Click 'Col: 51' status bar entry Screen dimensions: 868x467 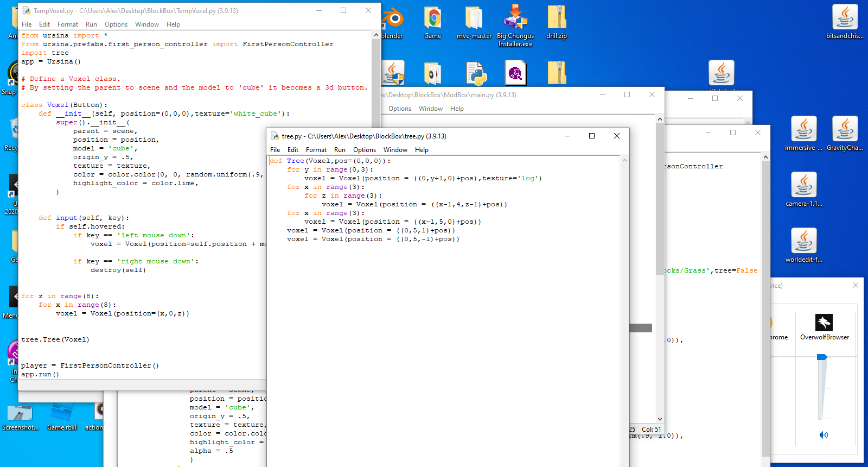click(x=651, y=429)
